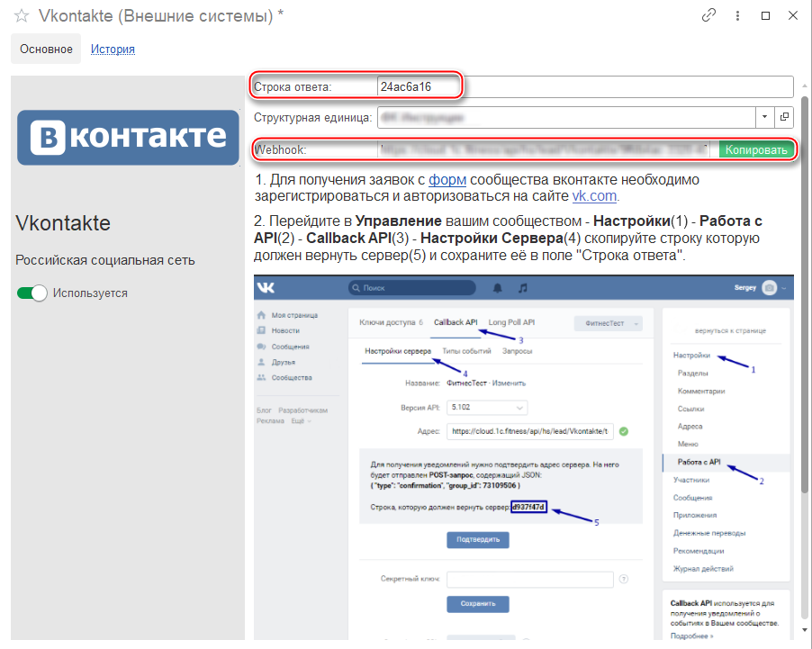Maximize the Vkontakte form window

point(765,16)
